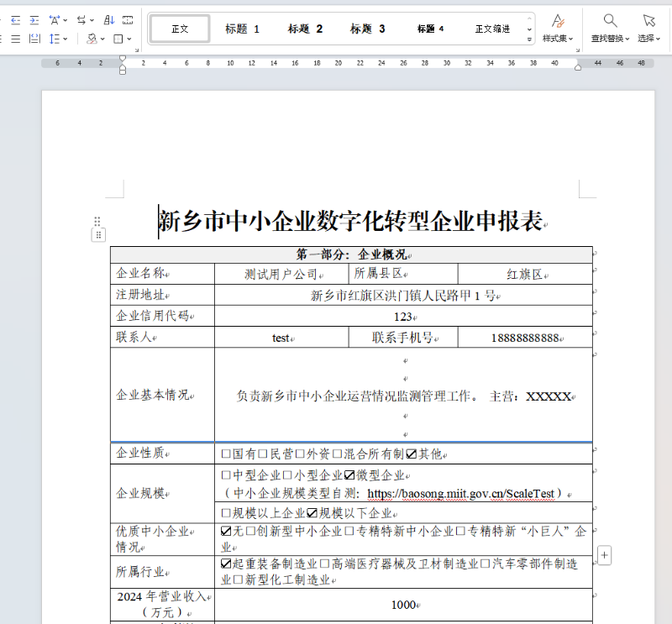Click the increase indent icon

pyautogui.click(x=34, y=19)
